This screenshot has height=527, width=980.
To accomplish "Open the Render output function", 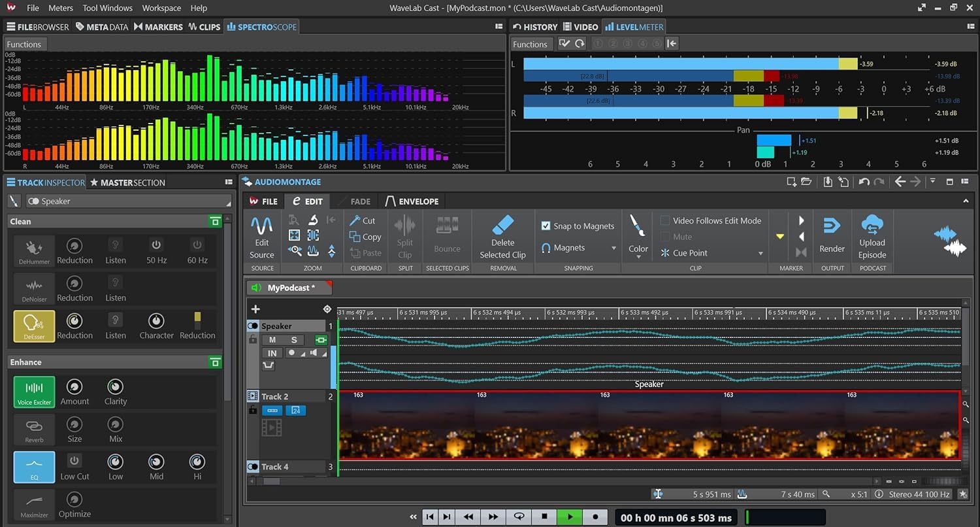I will pyautogui.click(x=832, y=226).
